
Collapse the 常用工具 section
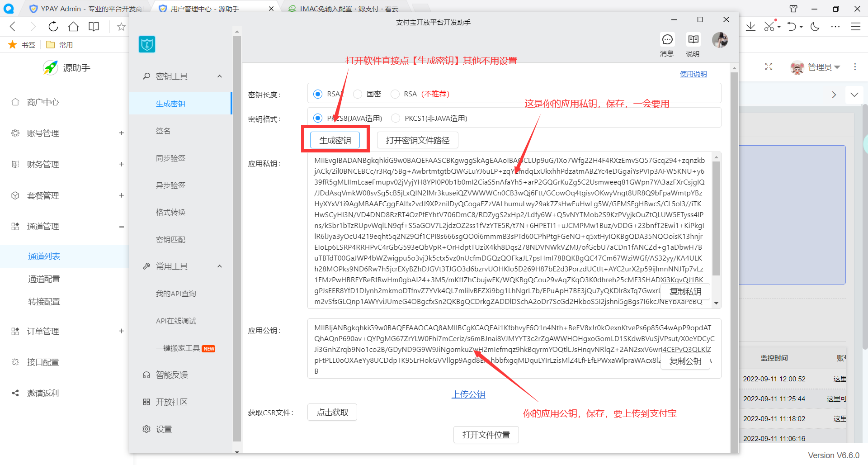click(220, 266)
